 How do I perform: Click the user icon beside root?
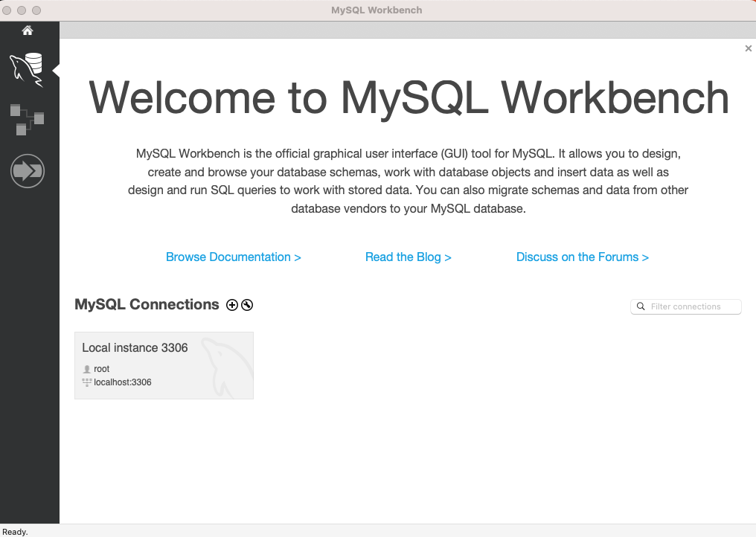point(87,369)
